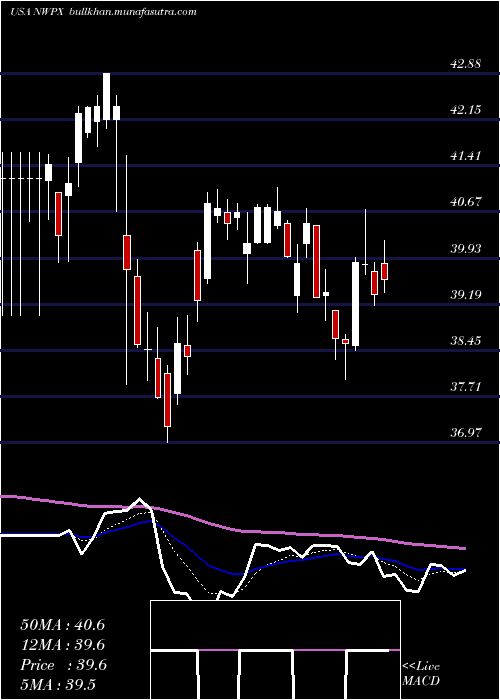Click the 37.71 price axis label
Screen dimensions: 500x700
[x=466, y=387]
